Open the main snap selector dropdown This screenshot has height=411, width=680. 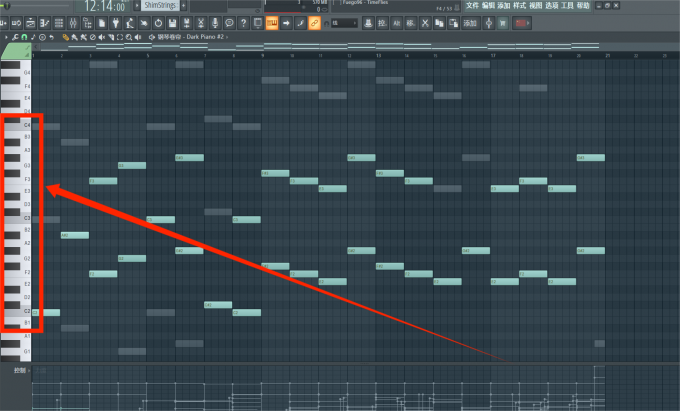coord(345,23)
